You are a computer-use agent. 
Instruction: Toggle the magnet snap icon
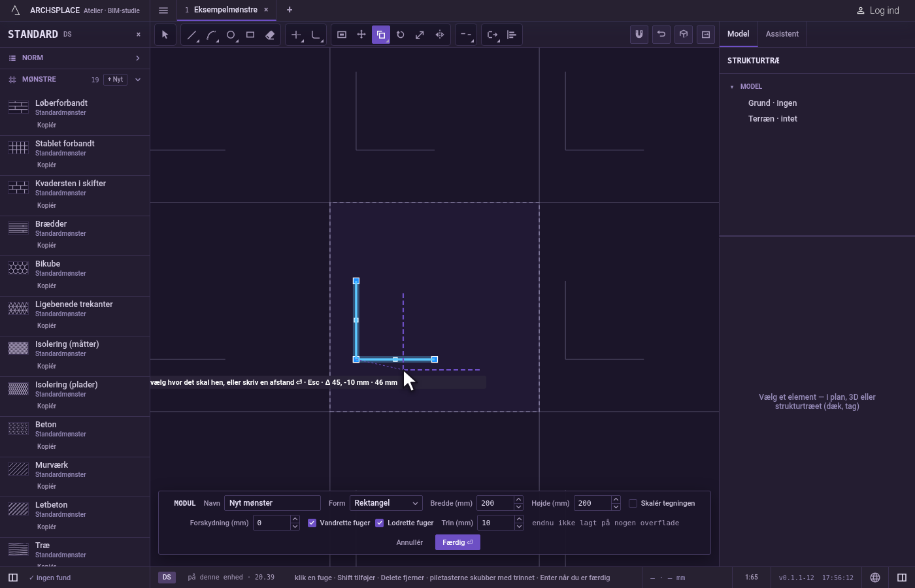[639, 35]
